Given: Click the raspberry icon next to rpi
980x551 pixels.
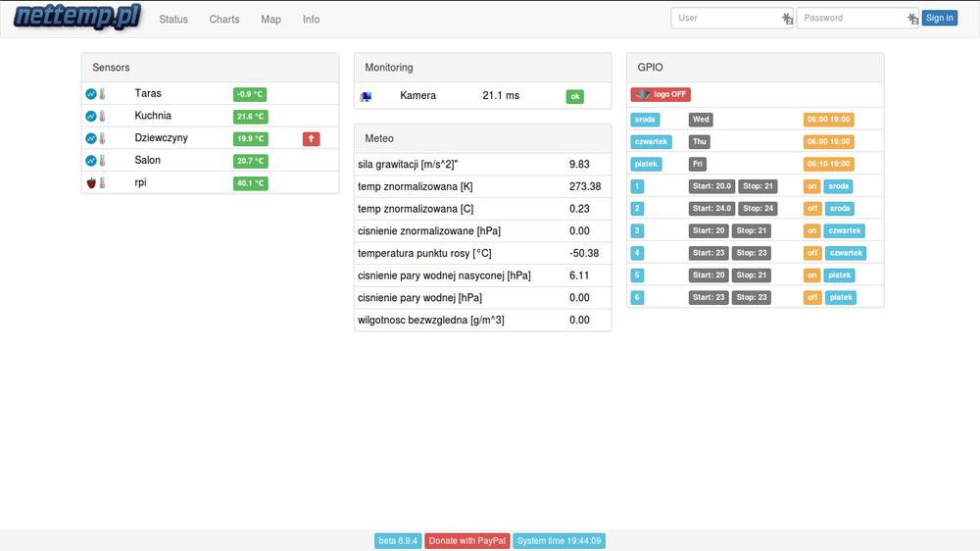Looking at the screenshot, I should (91, 182).
